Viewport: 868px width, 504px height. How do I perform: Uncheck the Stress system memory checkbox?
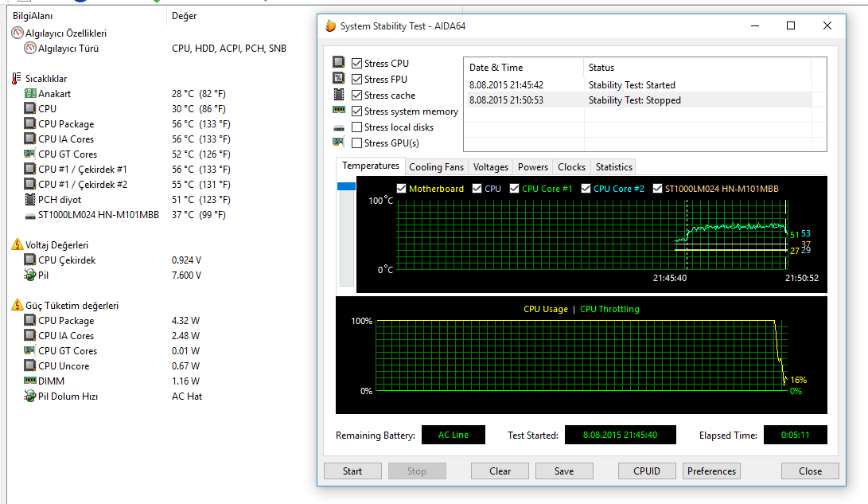(357, 111)
